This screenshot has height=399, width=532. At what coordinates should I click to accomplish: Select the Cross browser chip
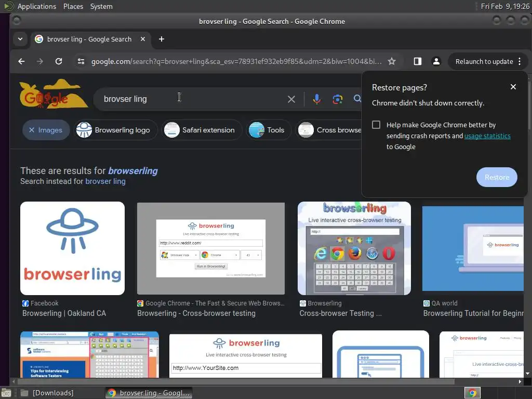click(x=329, y=130)
